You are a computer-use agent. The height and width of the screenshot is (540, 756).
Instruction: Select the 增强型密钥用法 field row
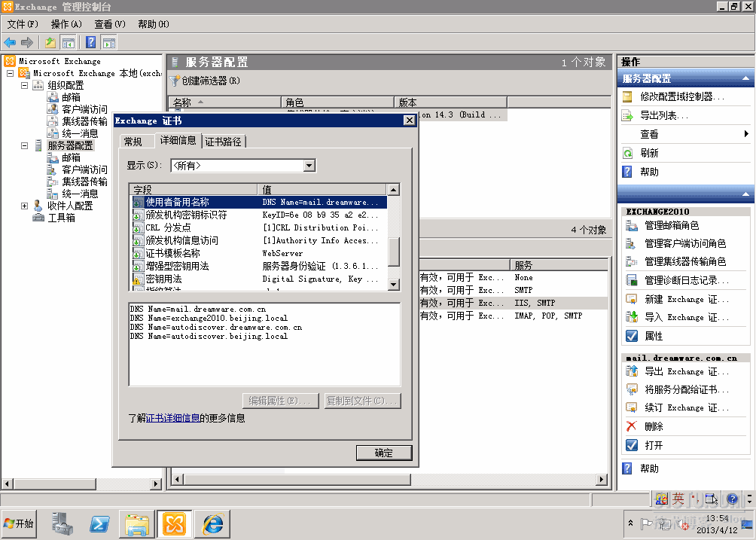[259, 266]
